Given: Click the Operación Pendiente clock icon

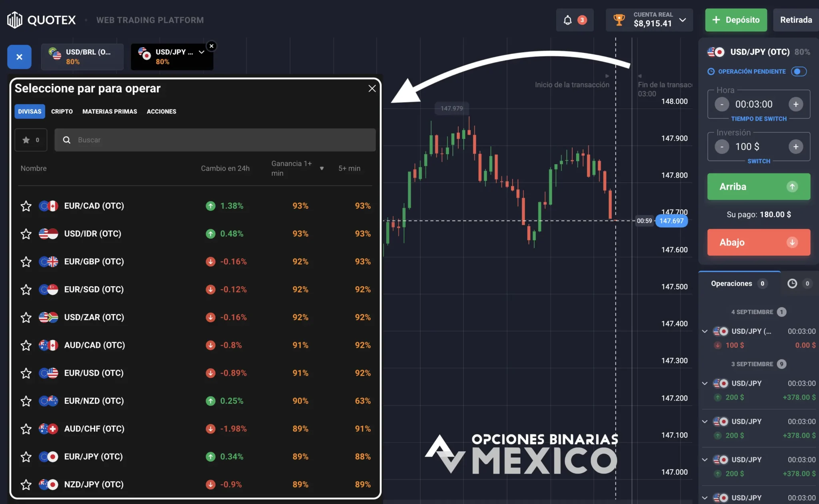Looking at the screenshot, I should (x=711, y=72).
